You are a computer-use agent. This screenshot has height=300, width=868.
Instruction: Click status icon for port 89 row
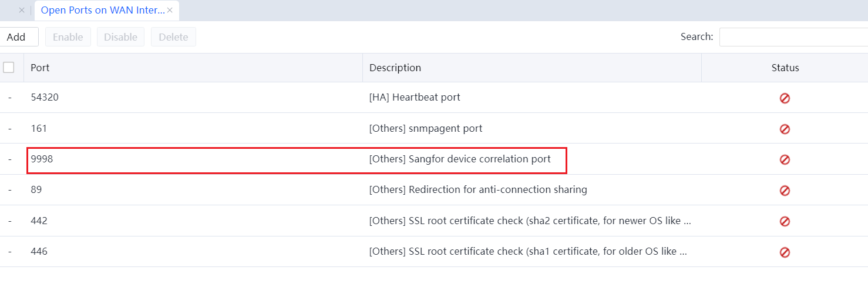tap(785, 191)
